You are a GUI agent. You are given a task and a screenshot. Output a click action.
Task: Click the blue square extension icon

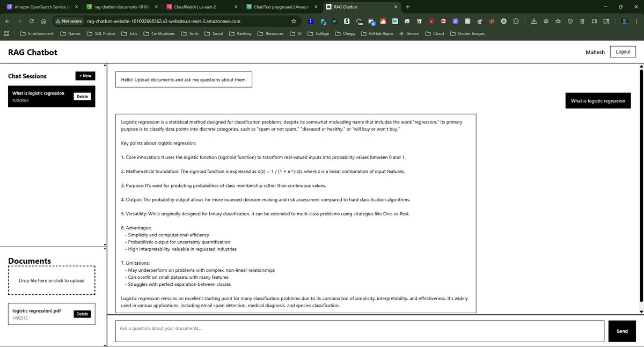coord(311,21)
